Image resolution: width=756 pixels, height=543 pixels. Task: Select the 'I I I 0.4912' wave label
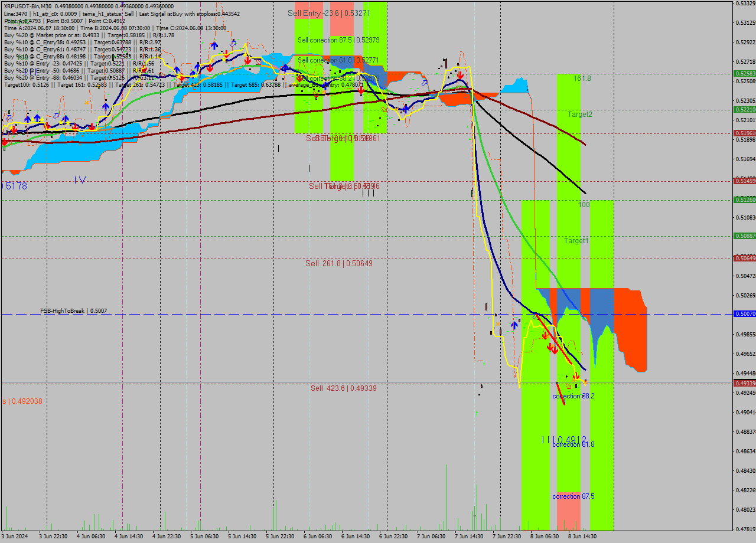click(x=564, y=440)
